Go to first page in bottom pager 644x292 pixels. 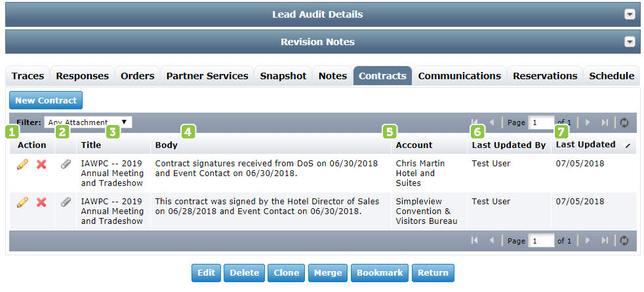coord(475,241)
